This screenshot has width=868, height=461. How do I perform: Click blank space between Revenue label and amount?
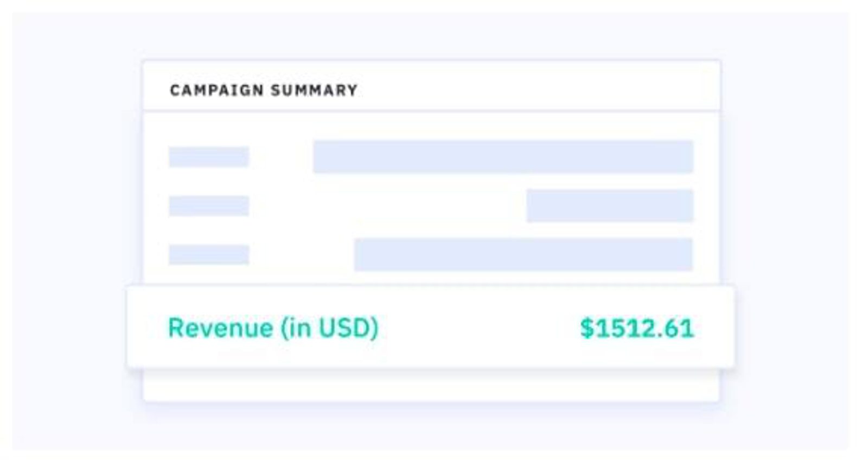pyautogui.click(x=477, y=328)
